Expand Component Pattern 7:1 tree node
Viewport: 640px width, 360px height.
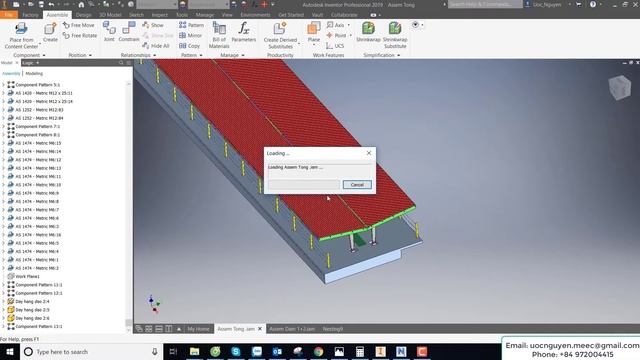point(4,127)
